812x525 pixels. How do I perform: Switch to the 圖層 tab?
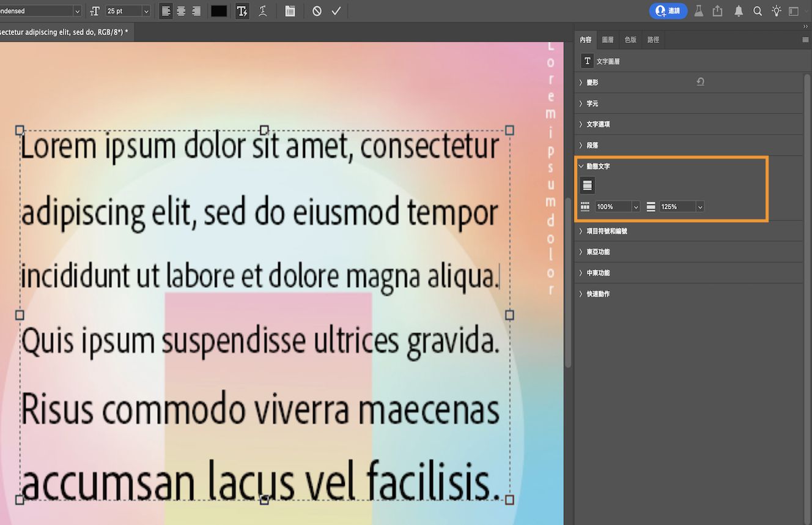click(608, 39)
